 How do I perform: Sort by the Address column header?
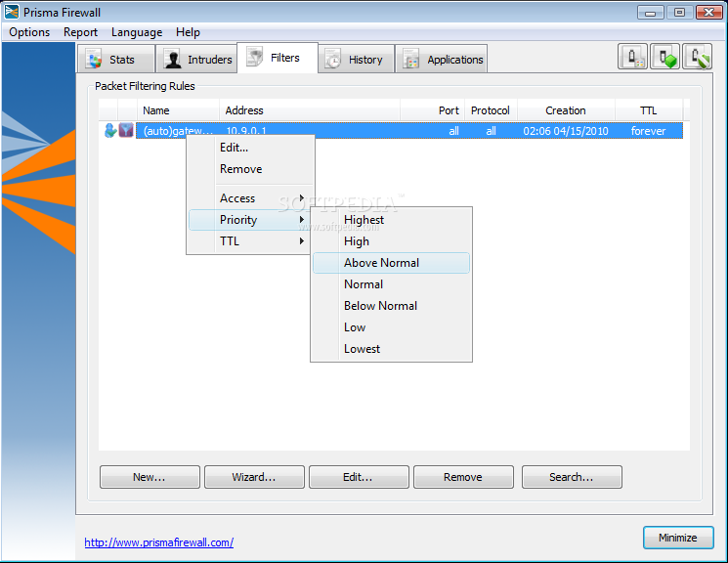[309, 110]
